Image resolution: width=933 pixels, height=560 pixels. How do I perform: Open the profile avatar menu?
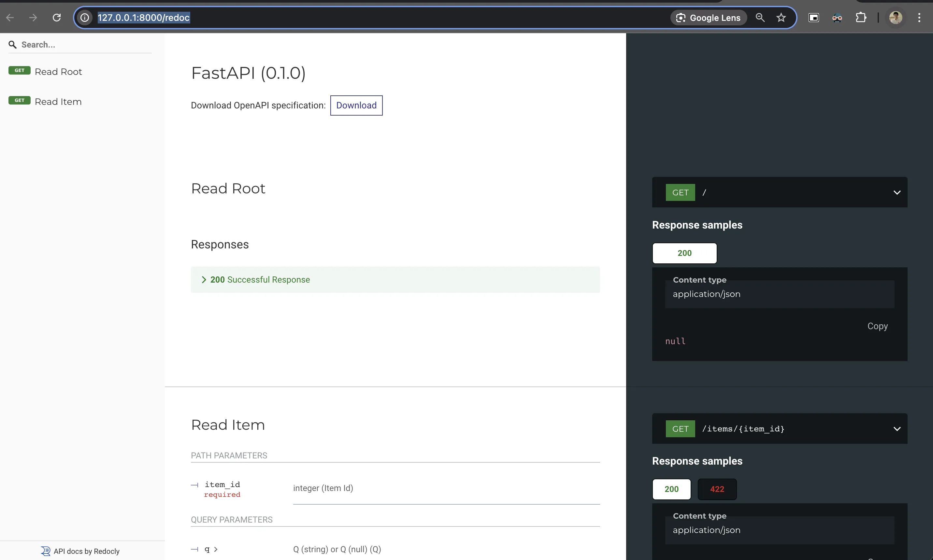coord(896,17)
